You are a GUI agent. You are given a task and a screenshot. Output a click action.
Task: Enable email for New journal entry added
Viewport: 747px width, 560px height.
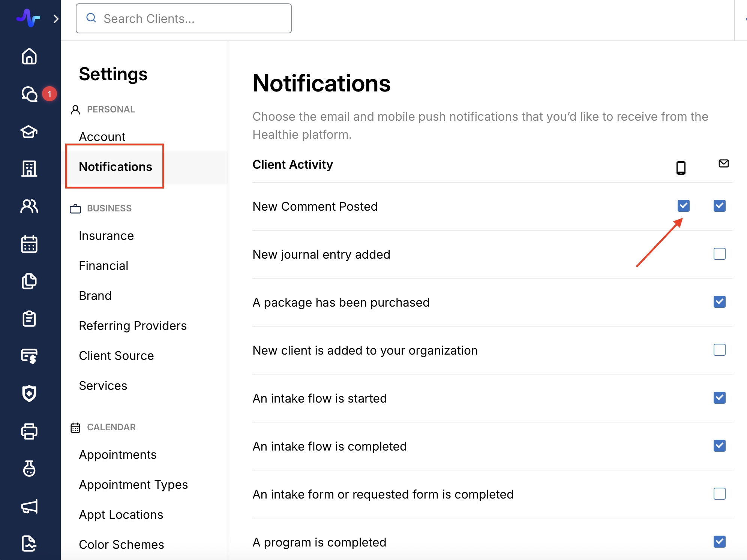[x=719, y=254]
